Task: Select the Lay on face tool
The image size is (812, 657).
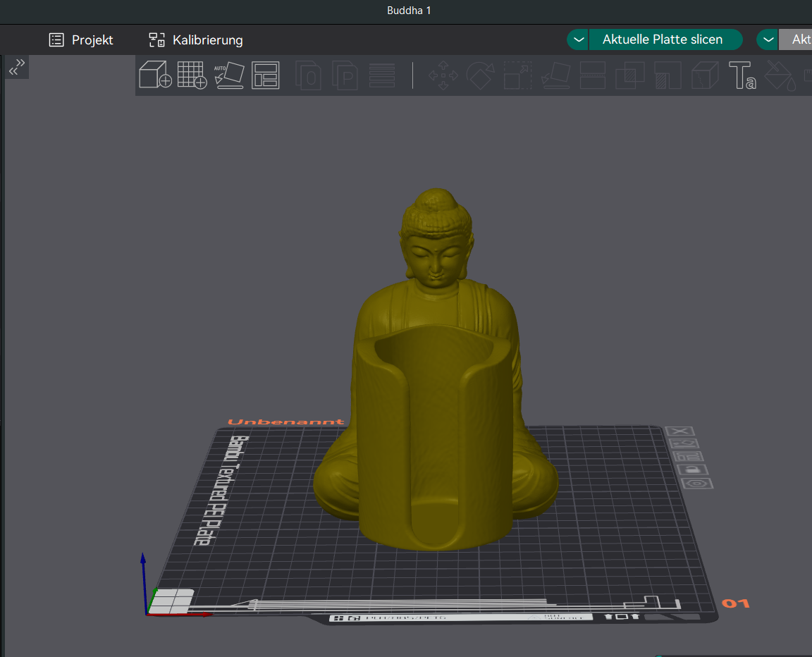Action: (555, 75)
